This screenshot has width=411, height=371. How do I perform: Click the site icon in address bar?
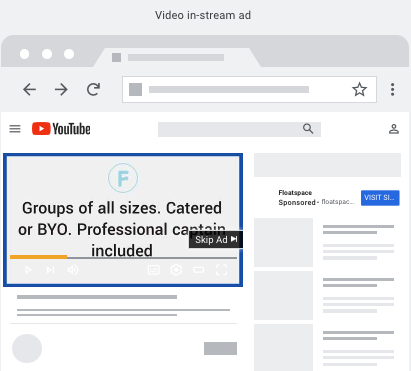[135, 89]
